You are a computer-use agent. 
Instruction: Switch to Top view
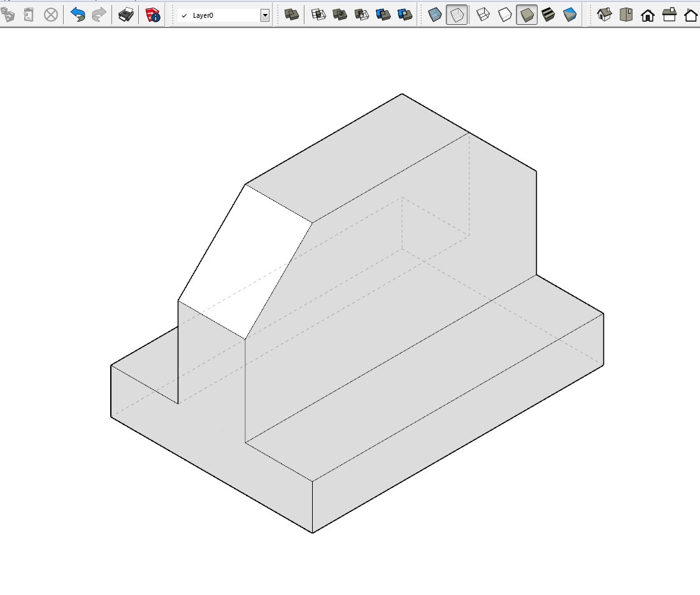[625, 15]
